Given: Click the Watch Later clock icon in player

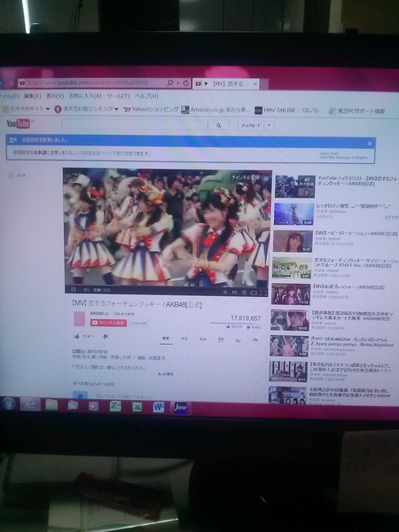Looking at the screenshot, I should pos(225,292).
